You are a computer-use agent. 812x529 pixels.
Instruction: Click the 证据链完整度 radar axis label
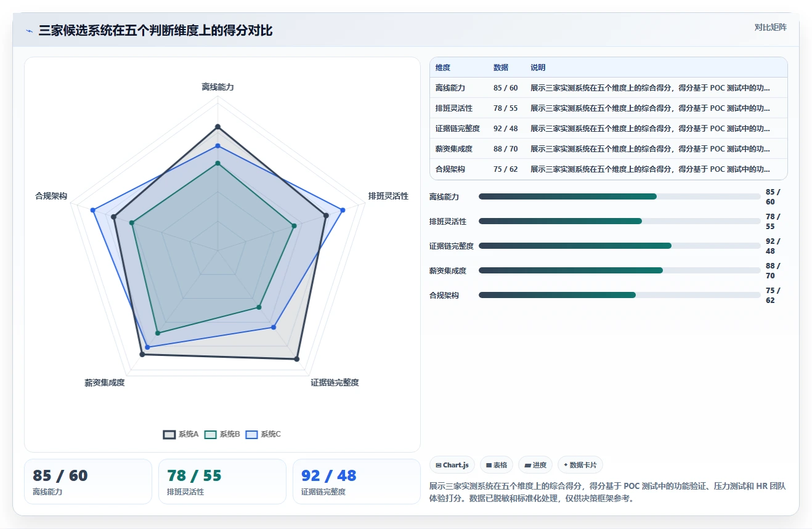point(335,383)
